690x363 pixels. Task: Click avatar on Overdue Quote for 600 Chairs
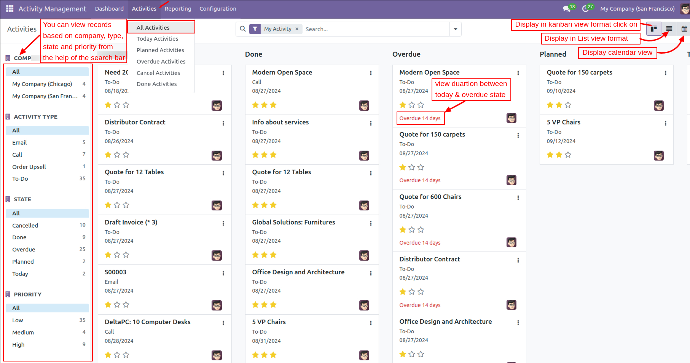(511, 242)
